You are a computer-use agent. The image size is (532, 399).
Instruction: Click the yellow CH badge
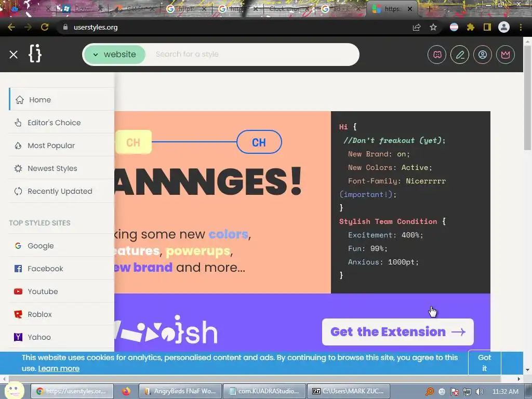tap(134, 142)
